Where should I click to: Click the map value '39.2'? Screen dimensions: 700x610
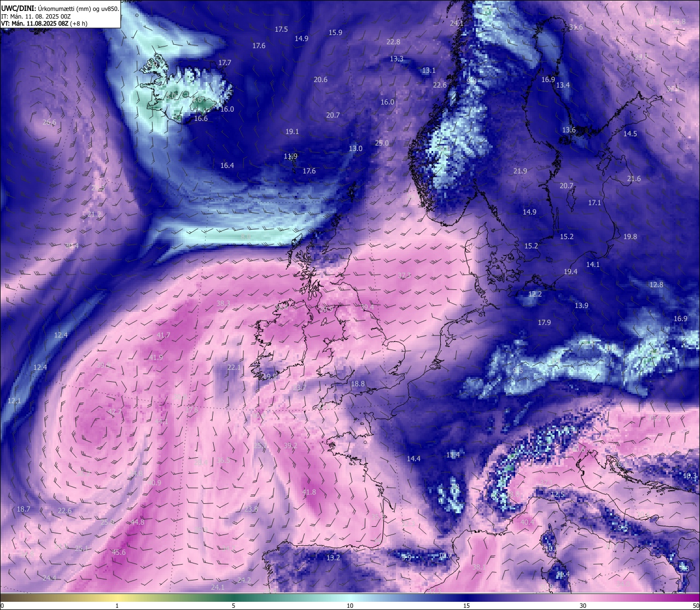(x=290, y=446)
